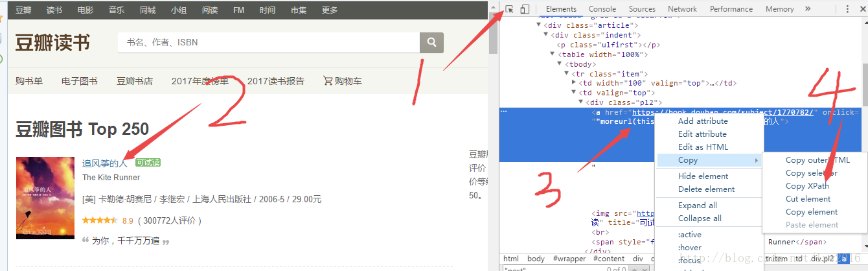Open 小组 in top navigation
Screen dimensions: 868x271
[179, 10]
